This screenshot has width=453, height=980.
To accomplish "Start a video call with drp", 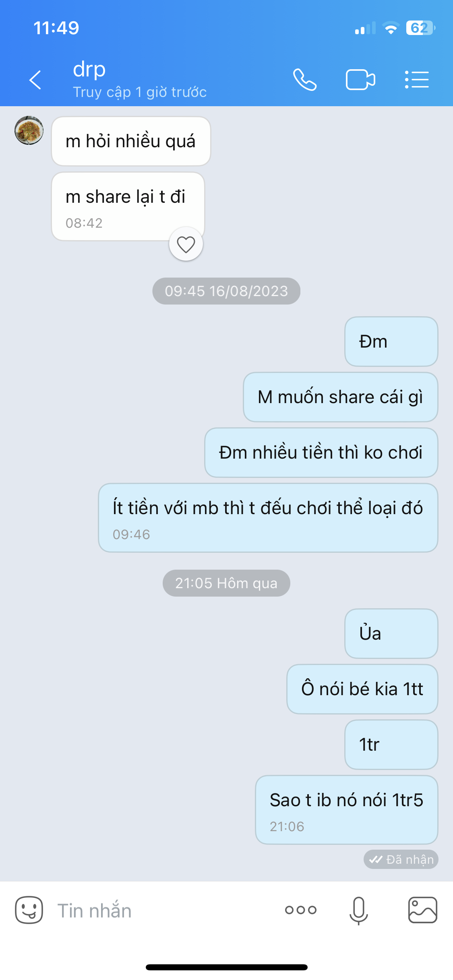I will click(x=360, y=80).
